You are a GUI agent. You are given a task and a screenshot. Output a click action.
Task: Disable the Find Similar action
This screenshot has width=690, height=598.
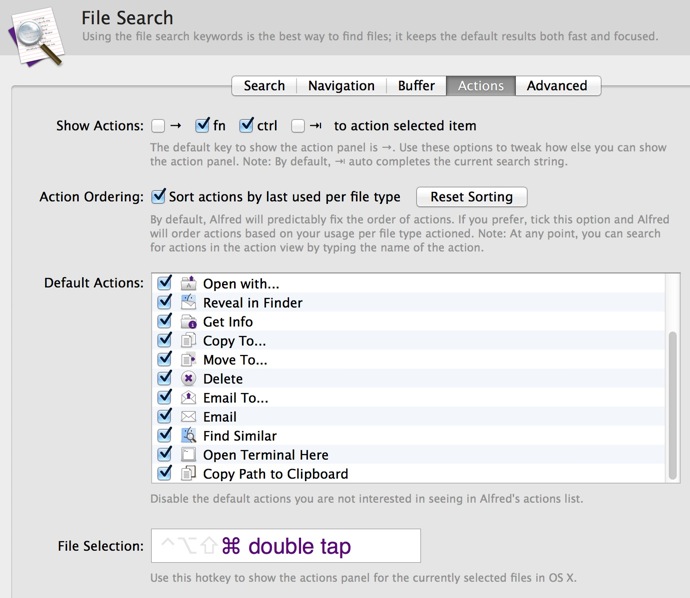coord(165,434)
